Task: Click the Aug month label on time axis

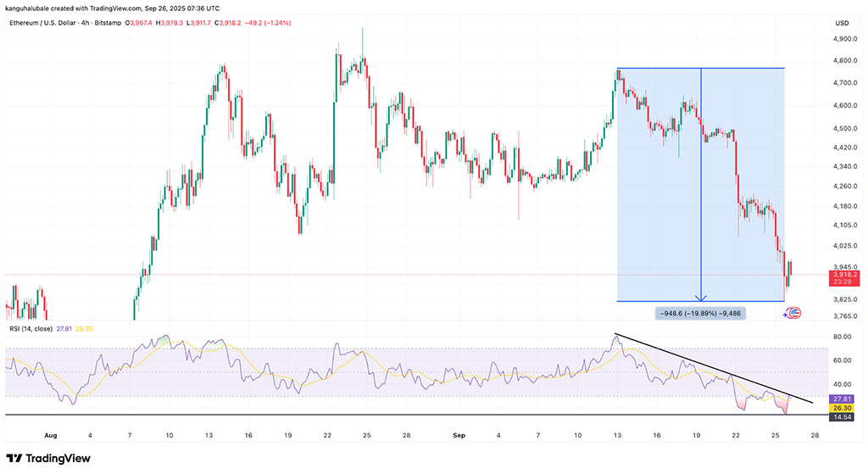Action: click(49, 434)
